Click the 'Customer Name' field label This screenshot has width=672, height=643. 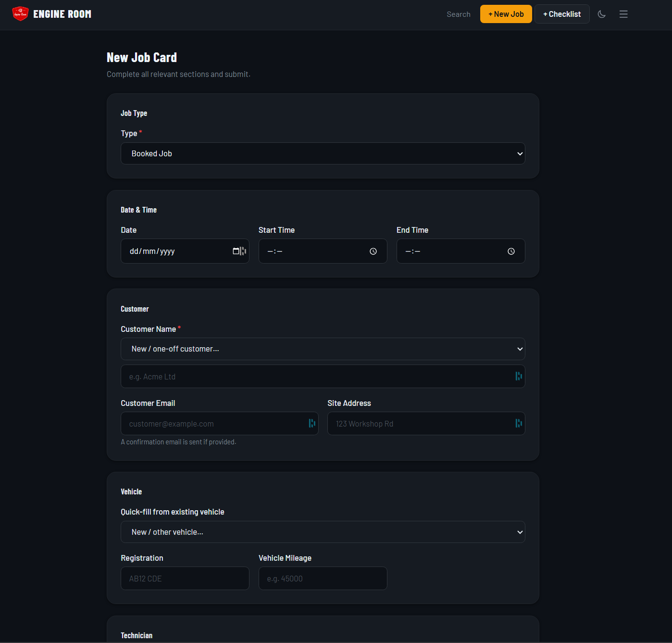tap(148, 329)
